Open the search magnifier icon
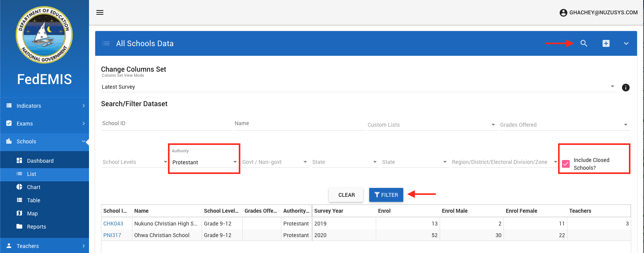644x253 pixels. (x=584, y=43)
